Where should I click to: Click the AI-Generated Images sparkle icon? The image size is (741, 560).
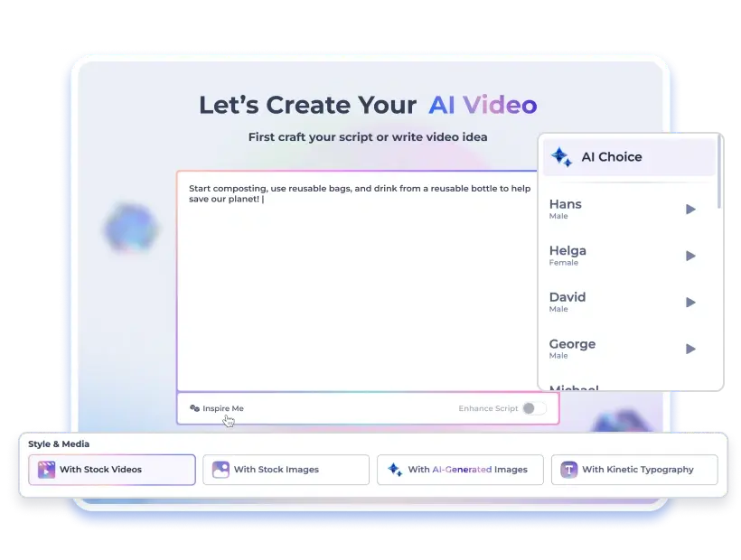(x=394, y=470)
